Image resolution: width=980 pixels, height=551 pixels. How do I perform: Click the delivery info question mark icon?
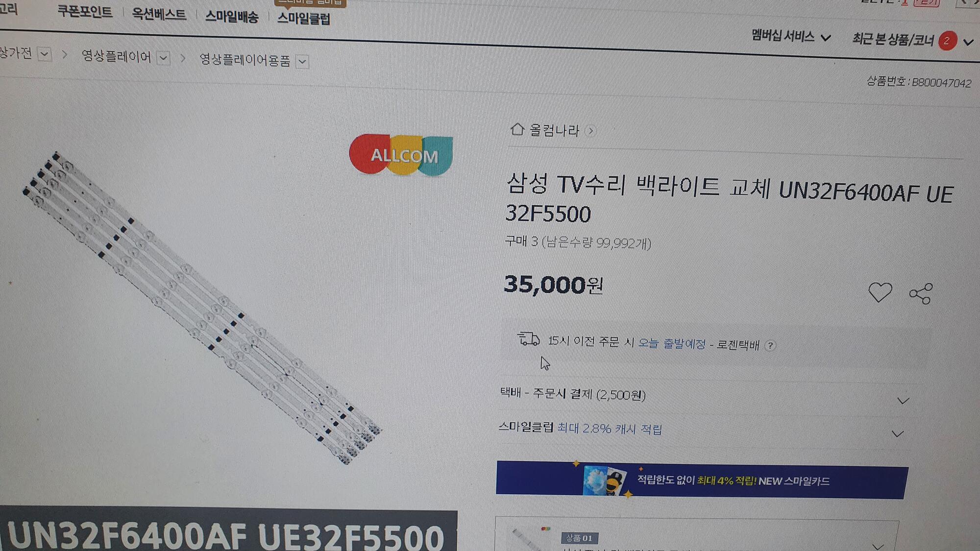[x=770, y=346]
